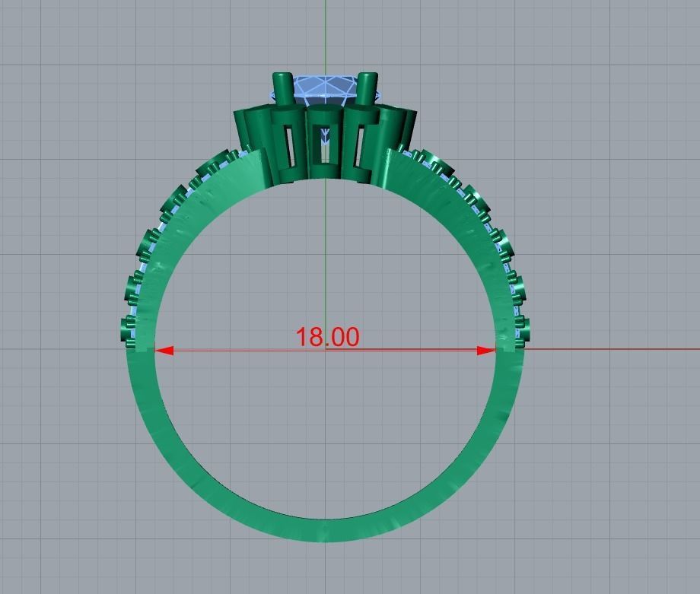This screenshot has height=594, width=700.
Task: Click the right arrowhead of the dimension line
Action: tap(486, 351)
